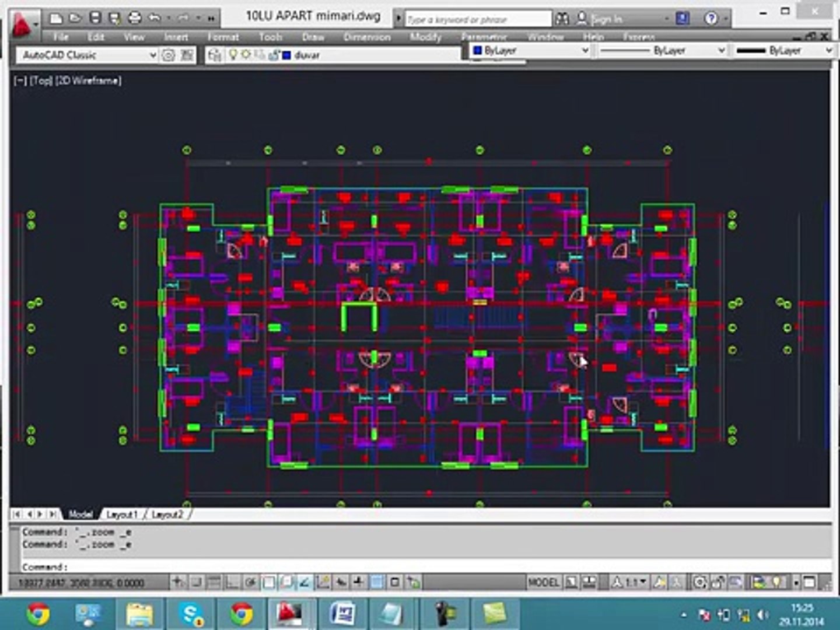840x630 pixels.
Task: Switch to the Layout1 tab
Action: (x=121, y=514)
